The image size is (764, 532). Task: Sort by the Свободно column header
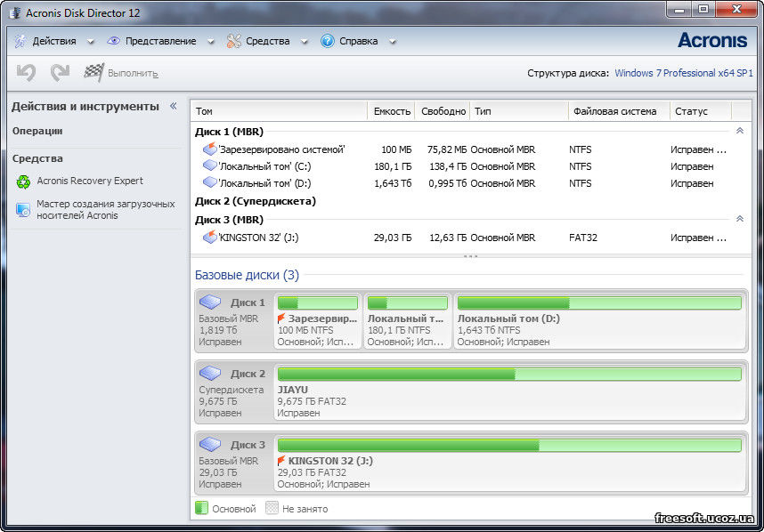[x=443, y=111]
